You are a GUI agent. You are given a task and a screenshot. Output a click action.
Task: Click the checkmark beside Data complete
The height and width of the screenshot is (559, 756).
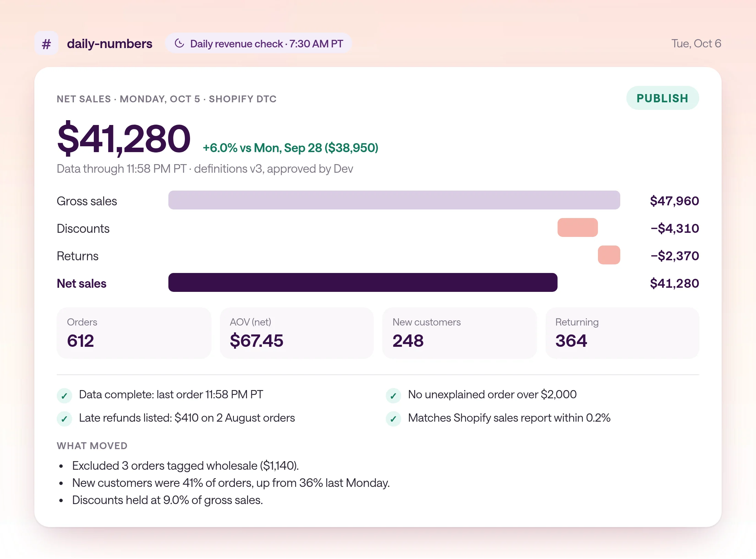pos(64,396)
